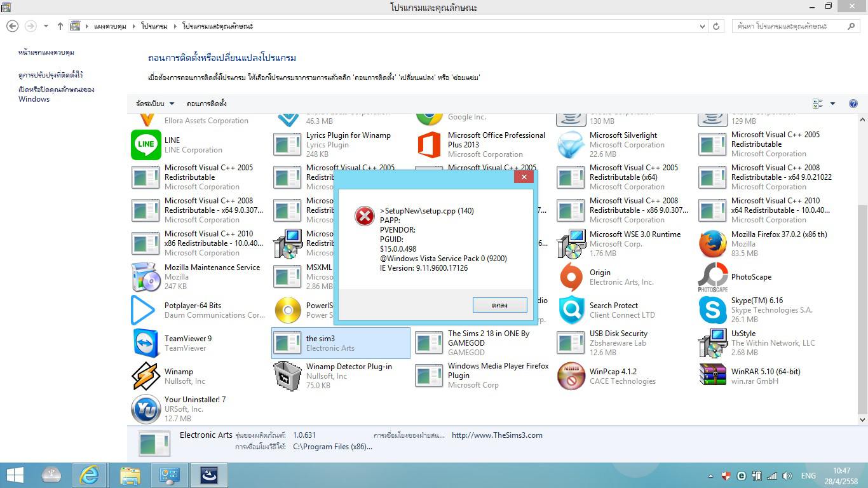Click the Potplayer-64 Bits icon
Image resolution: width=868 pixels, height=488 pixels.
[144, 310]
